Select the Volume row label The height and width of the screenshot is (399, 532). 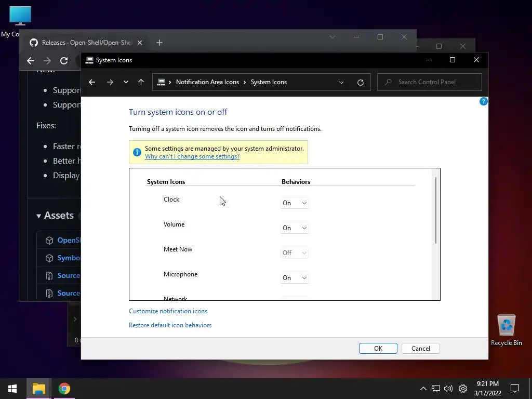174,224
